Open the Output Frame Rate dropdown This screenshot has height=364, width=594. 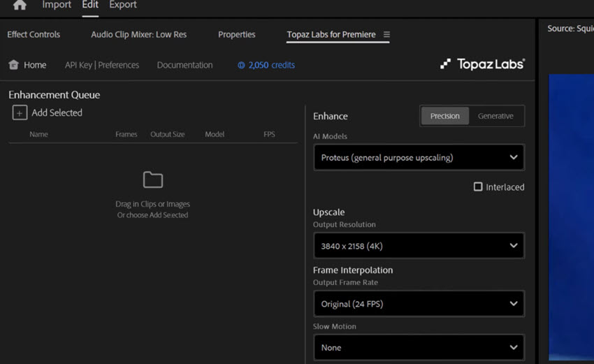419,304
